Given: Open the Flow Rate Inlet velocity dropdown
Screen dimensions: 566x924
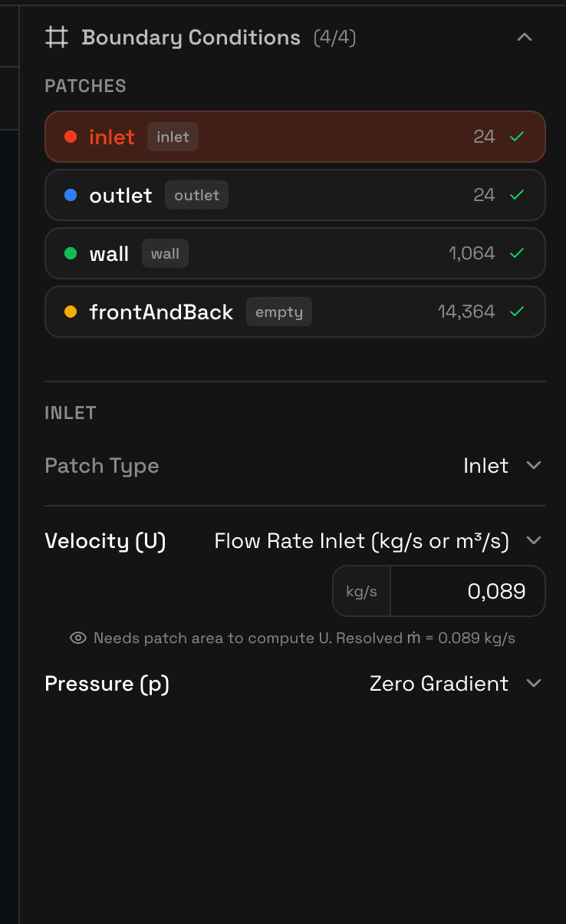Looking at the screenshot, I should click(376, 541).
